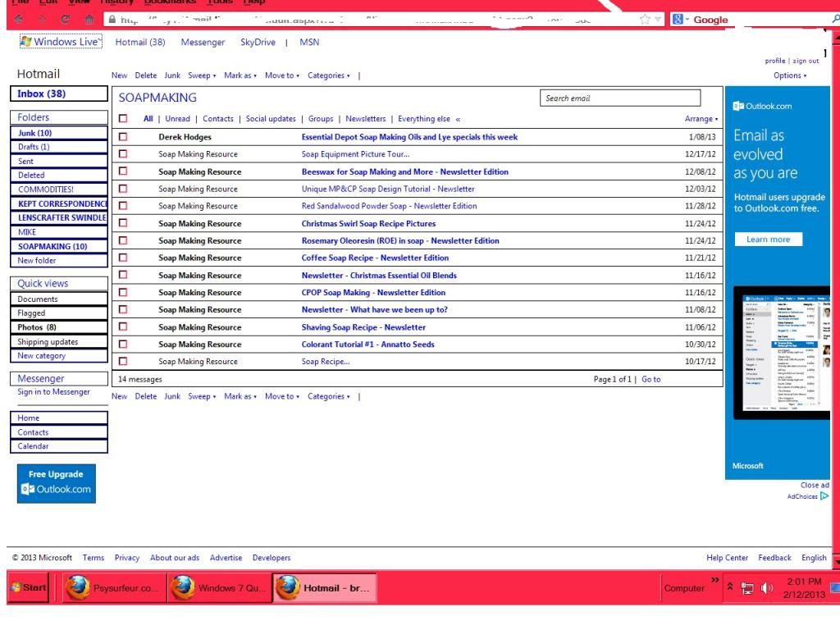Viewport: 840px width, 630px height.
Task: Open Photos (8) quick view
Action: click(x=59, y=326)
